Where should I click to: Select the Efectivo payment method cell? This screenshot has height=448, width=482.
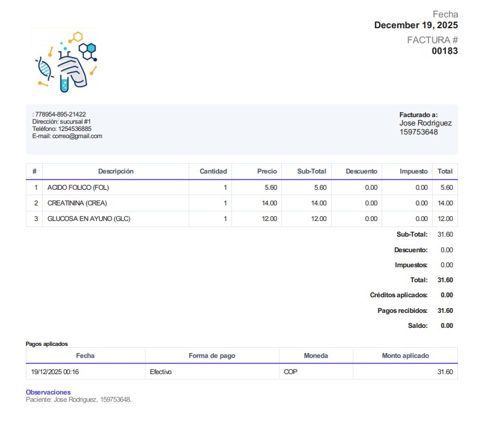[x=160, y=372]
